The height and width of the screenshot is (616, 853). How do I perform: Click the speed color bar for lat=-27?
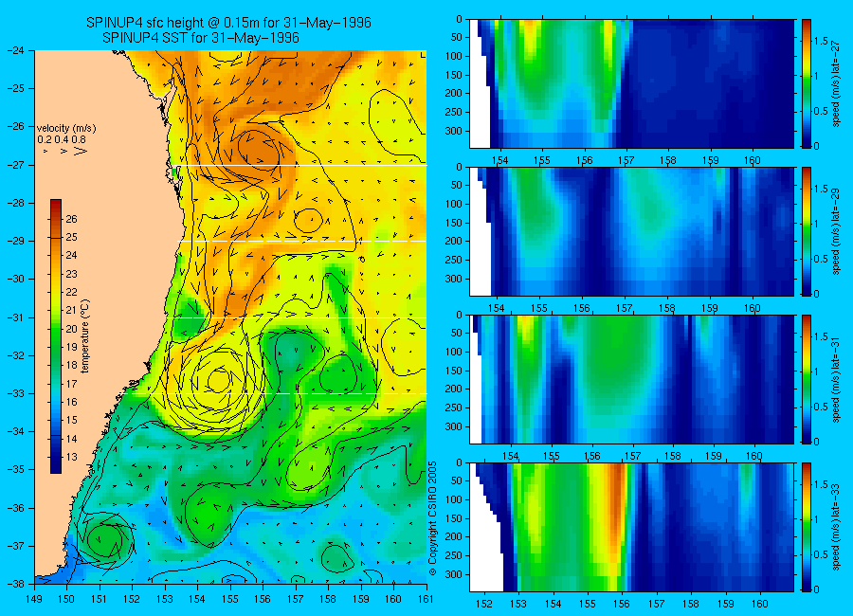807,83
